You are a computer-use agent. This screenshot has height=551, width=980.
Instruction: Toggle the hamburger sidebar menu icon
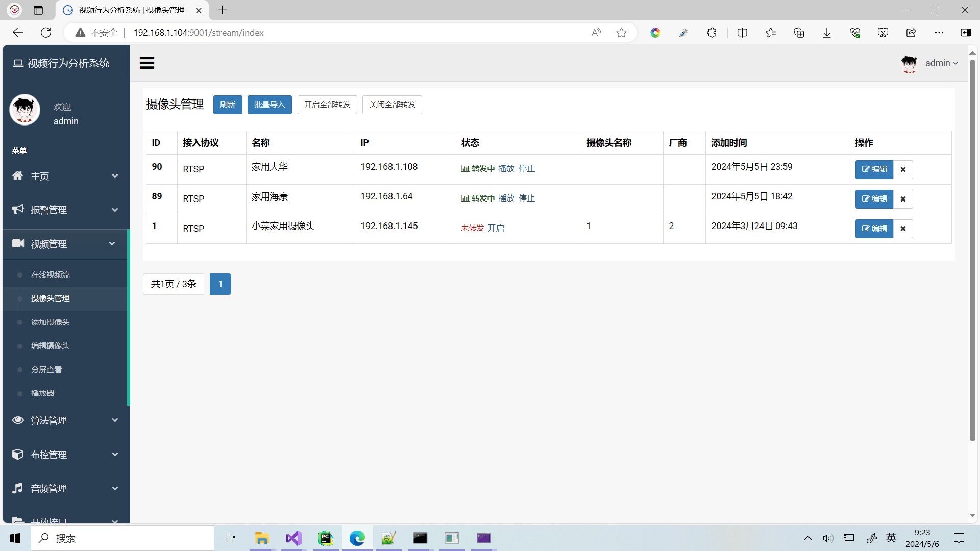coord(147,63)
